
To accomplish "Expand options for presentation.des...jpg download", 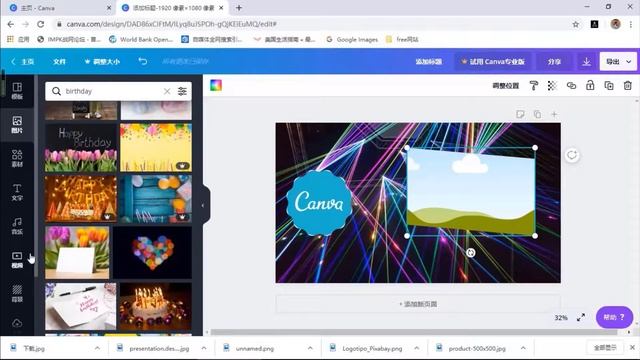I will point(204,348).
